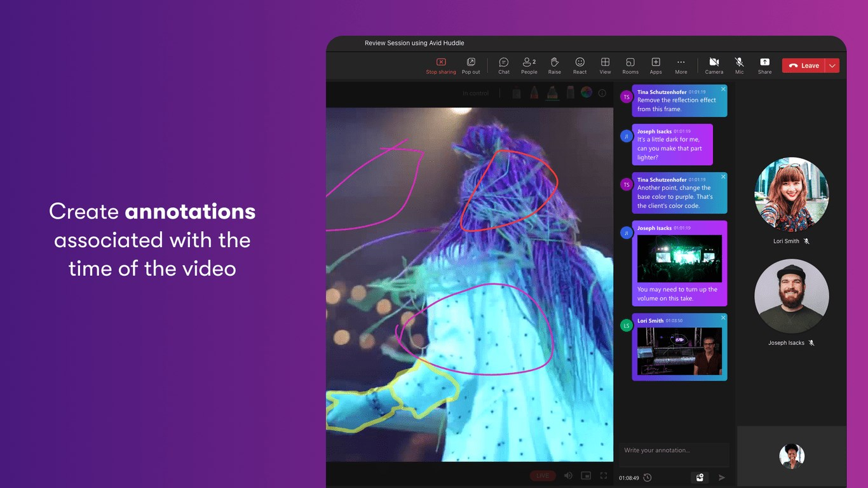
Task: Leave the meeting
Action: 804,65
